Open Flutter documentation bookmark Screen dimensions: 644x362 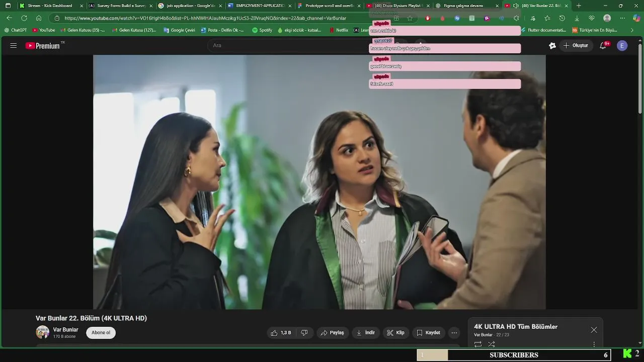click(x=543, y=30)
